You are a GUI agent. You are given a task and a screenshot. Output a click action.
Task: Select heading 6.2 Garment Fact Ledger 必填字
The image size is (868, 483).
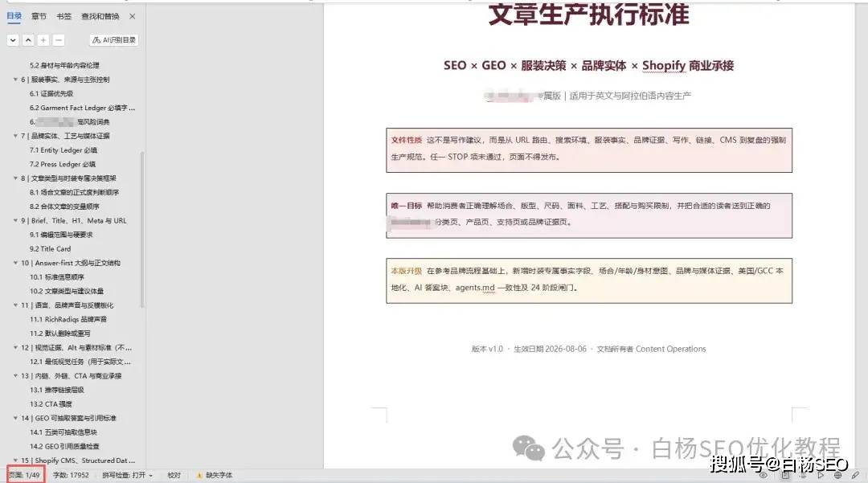tap(82, 108)
